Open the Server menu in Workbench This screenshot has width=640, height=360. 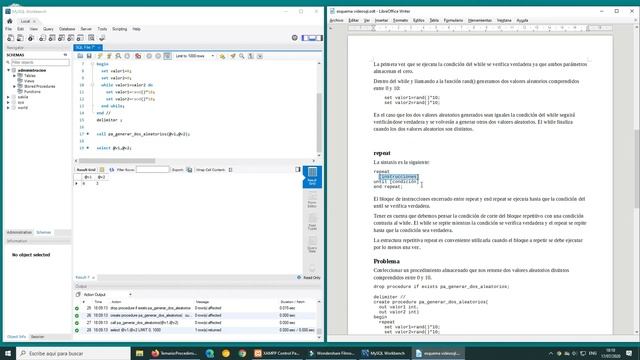point(86,29)
